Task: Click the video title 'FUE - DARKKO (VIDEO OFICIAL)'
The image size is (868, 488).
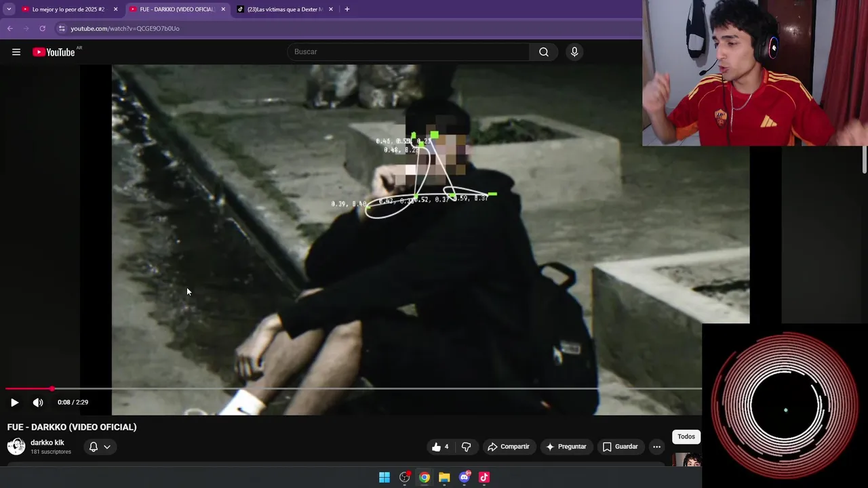Action: (x=72, y=427)
